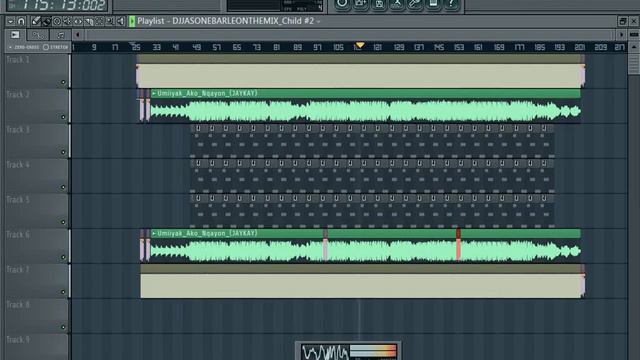Switch to the audio clips tab
640x360 pixels.
tap(15, 35)
